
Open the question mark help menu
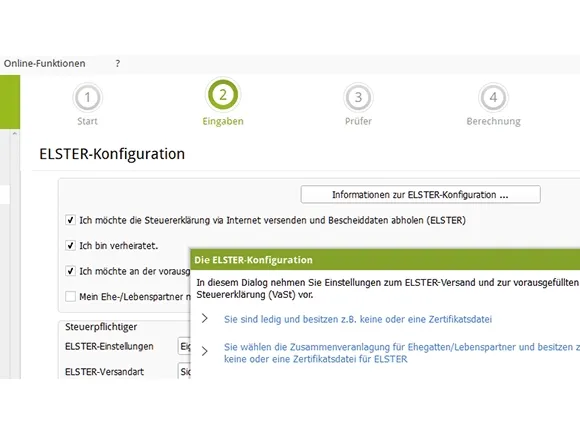click(x=118, y=63)
